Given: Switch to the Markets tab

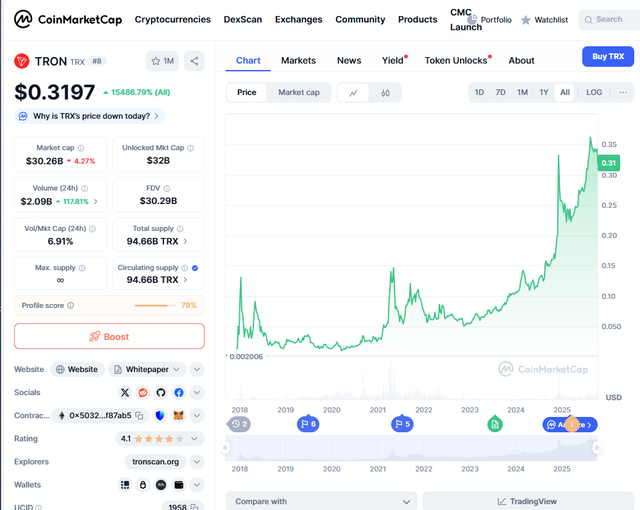Looking at the screenshot, I should (298, 60).
